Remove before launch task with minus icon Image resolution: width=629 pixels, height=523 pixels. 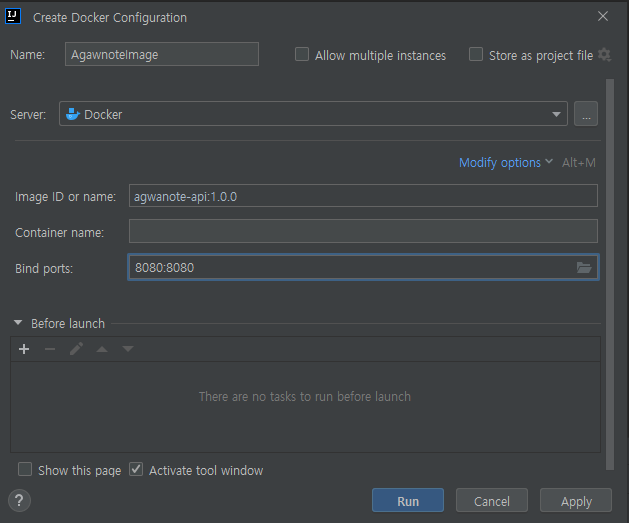pos(50,349)
